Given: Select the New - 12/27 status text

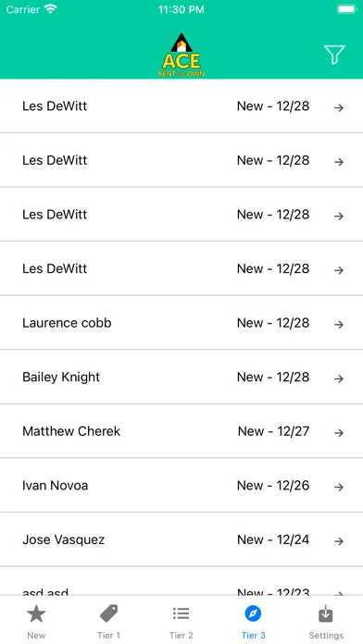Looking at the screenshot, I should point(273,431).
